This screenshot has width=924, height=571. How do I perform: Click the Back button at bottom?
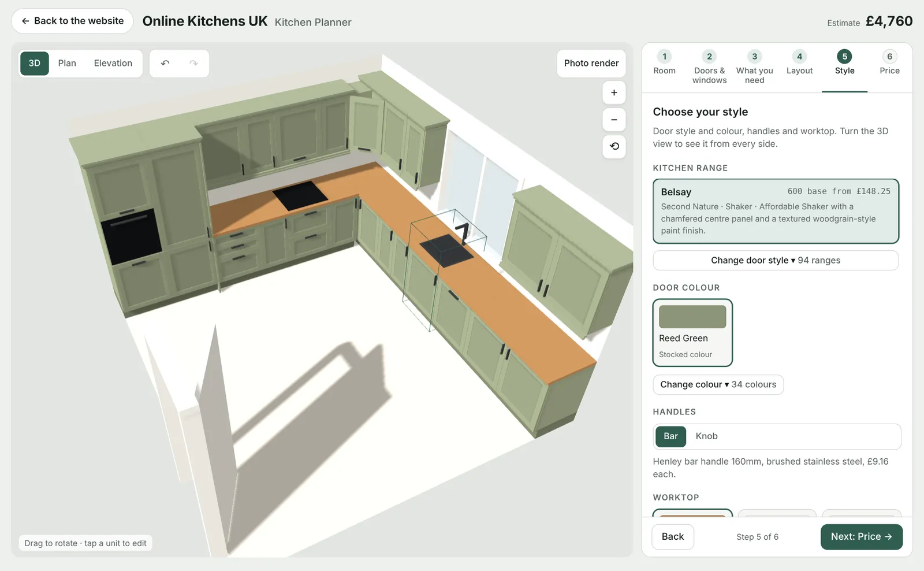tap(673, 537)
